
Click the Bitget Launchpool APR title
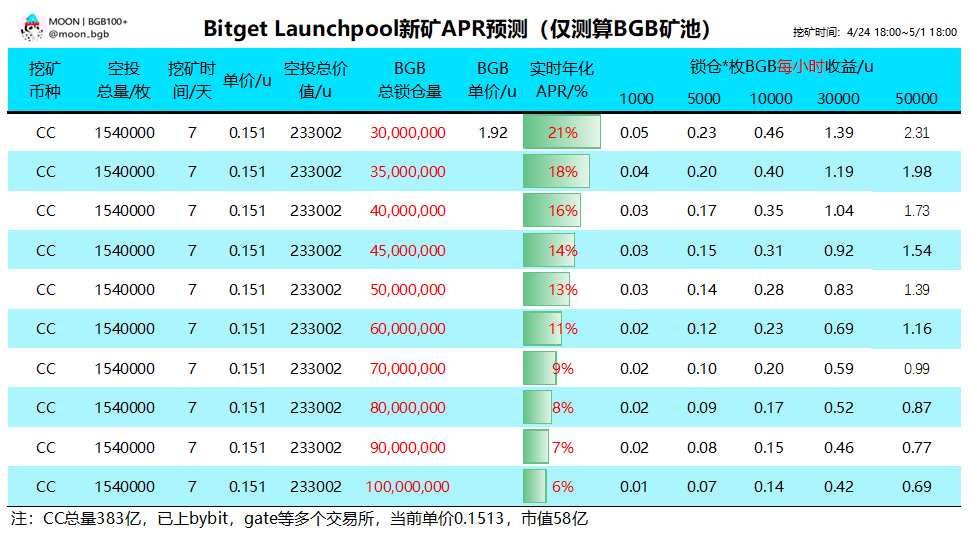(x=457, y=29)
